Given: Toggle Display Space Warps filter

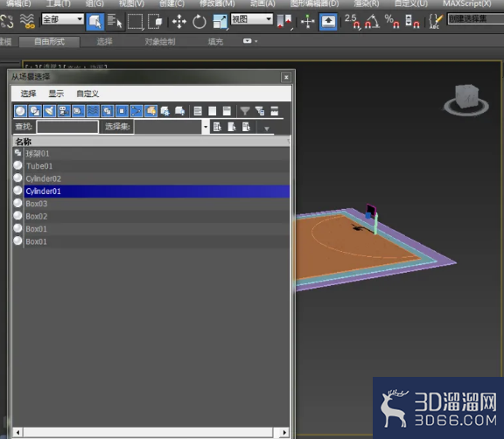Looking at the screenshot, I should [x=93, y=111].
